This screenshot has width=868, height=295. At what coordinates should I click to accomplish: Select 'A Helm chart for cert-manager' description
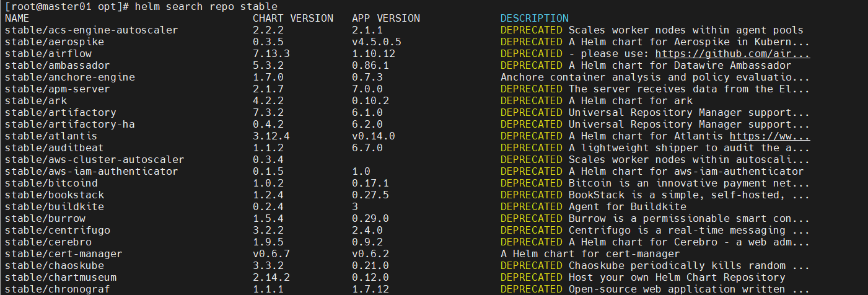click(x=590, y=253)
